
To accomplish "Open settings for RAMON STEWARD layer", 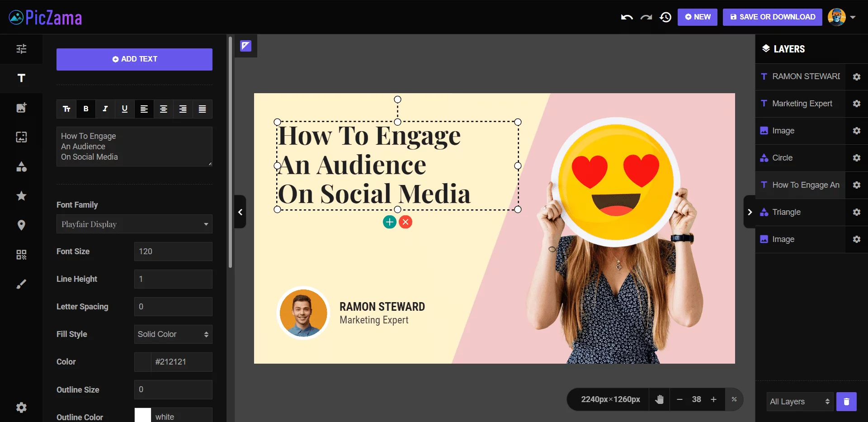I will 857,77.
